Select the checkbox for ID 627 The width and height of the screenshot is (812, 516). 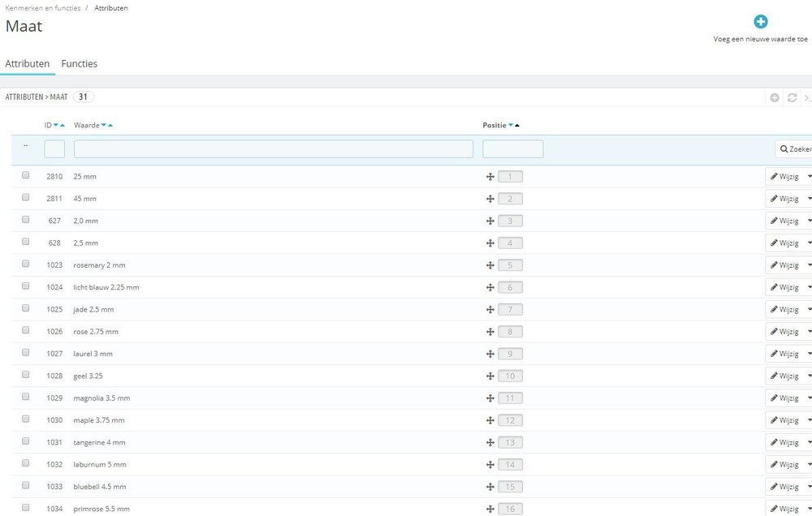pyautogui.click(x=25, y=219)
